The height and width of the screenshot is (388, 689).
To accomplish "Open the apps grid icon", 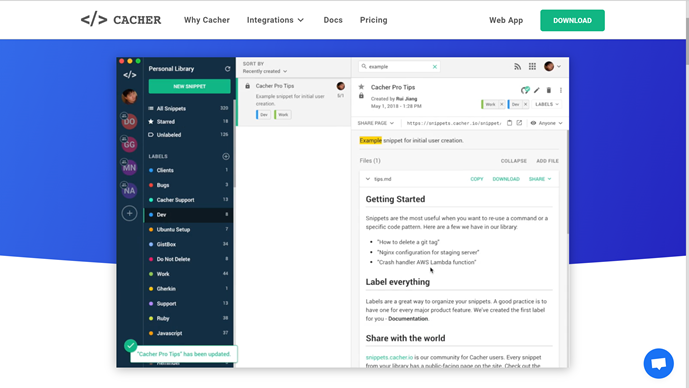I will (x=532, y=66).
